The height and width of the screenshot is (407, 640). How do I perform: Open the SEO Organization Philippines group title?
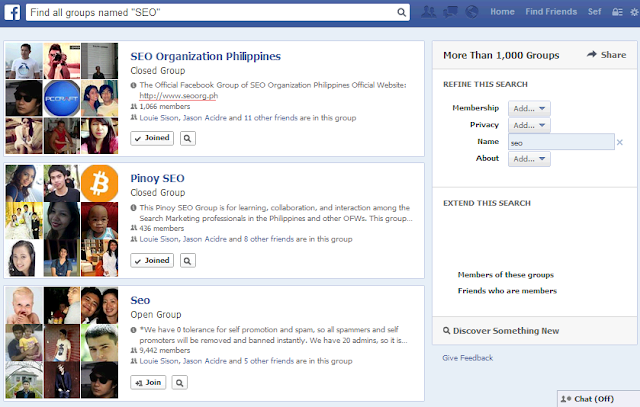pos(205,56)
